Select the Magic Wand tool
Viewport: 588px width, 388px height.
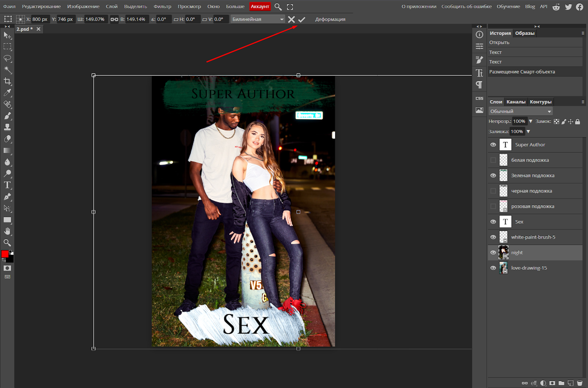point(7,70)
